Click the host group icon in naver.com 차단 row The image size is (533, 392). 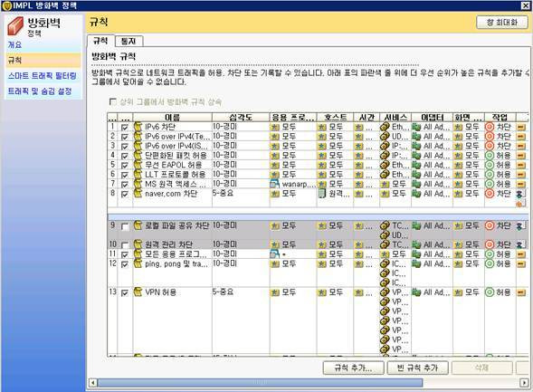[322, 194]
